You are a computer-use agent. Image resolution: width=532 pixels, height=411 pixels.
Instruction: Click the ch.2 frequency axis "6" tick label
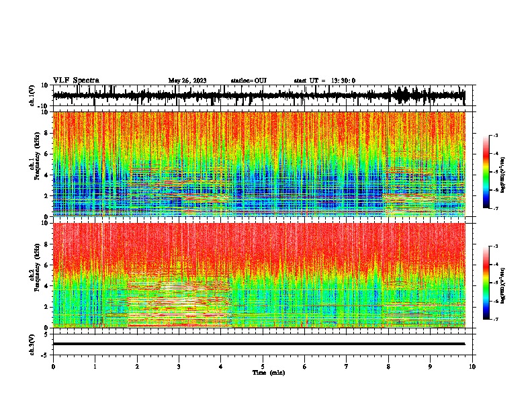click(47, 265)
